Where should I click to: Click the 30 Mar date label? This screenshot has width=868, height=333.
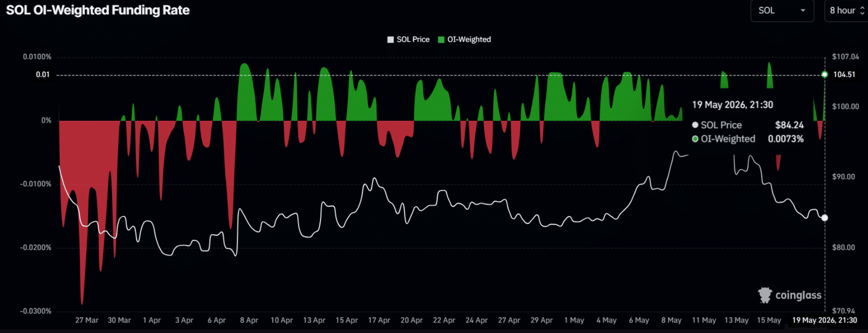120,320
